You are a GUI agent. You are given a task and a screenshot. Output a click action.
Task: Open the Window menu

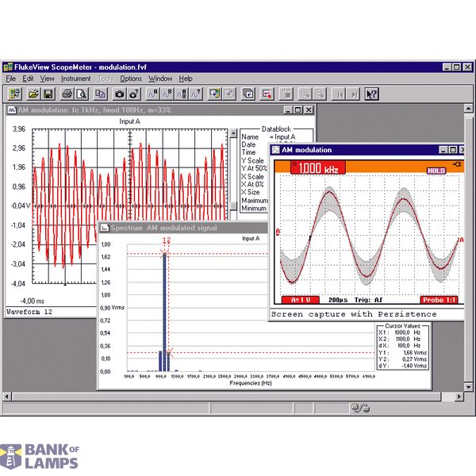click(x=160, y=79)
